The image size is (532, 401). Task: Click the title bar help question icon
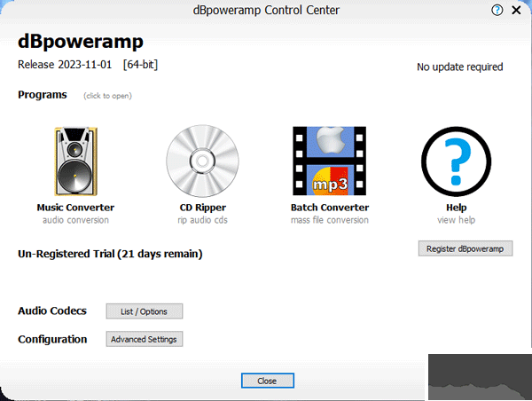(497, 10)
